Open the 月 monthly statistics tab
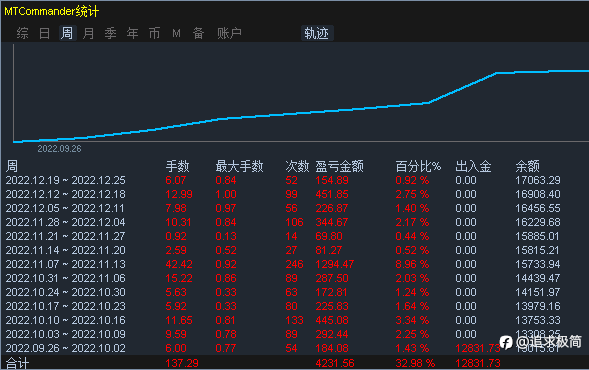This screenshot has height=370, width=589. 88,33
